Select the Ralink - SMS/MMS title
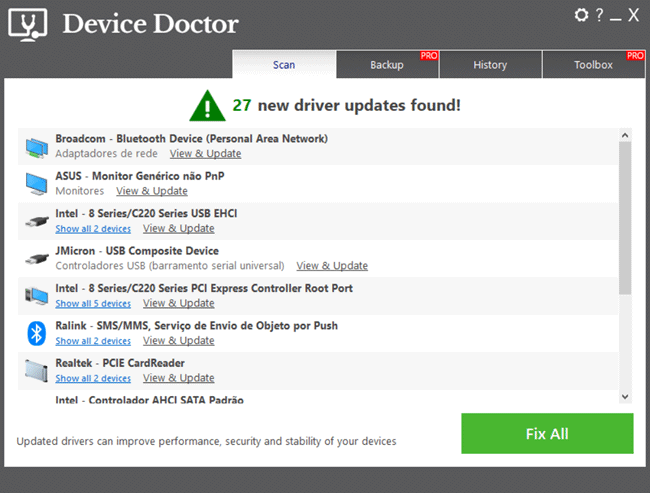Viewport: 650px width, 493px height. pyautogui.click(x=196, y=325)
